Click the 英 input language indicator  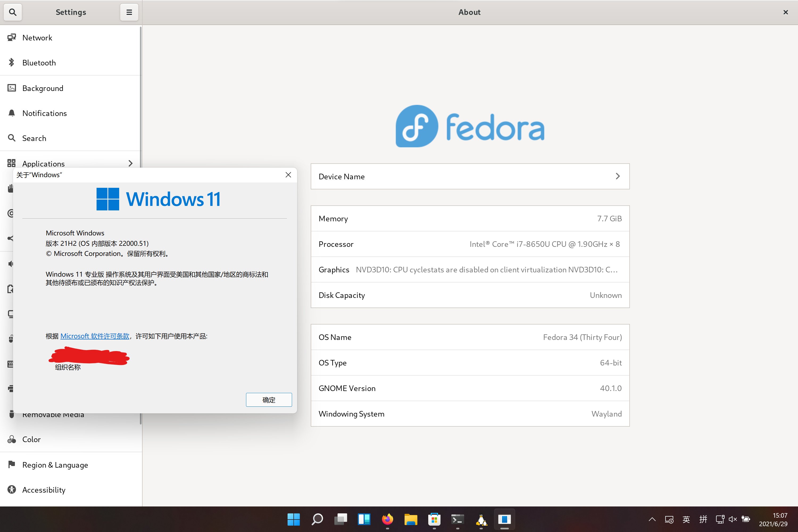click(x=686, y=519)
